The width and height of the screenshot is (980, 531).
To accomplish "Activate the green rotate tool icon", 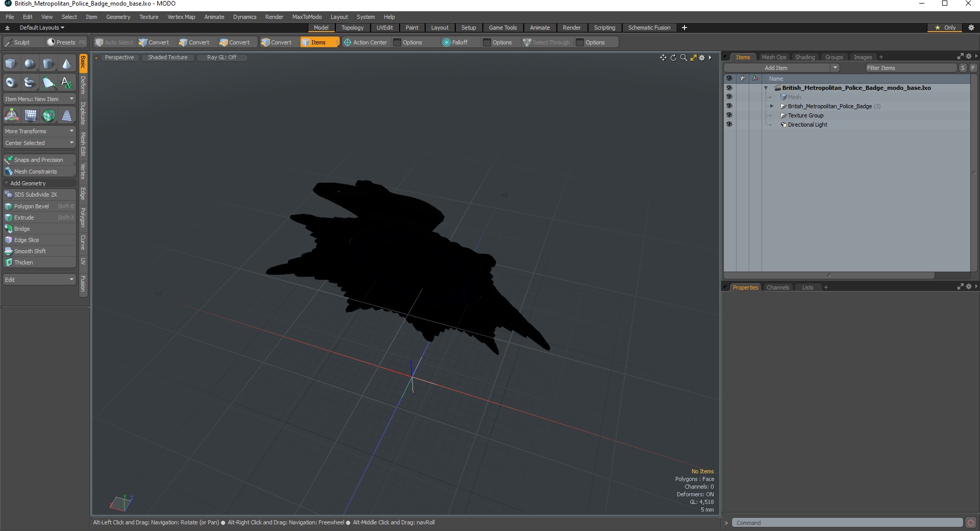I will point(48,115).
